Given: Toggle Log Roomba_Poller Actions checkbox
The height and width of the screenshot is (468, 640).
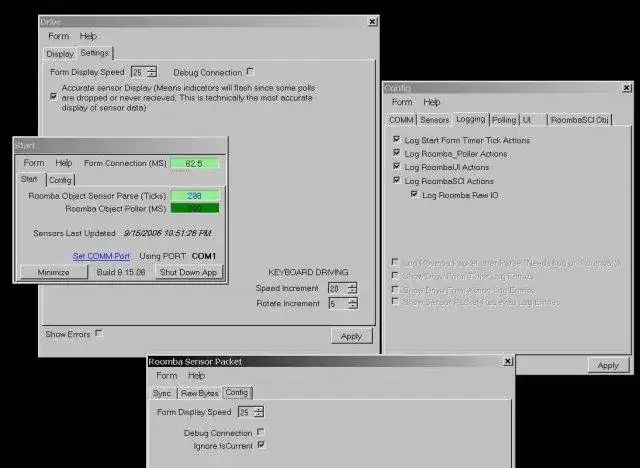Looking at the screenshot, I should pos(396,153).
